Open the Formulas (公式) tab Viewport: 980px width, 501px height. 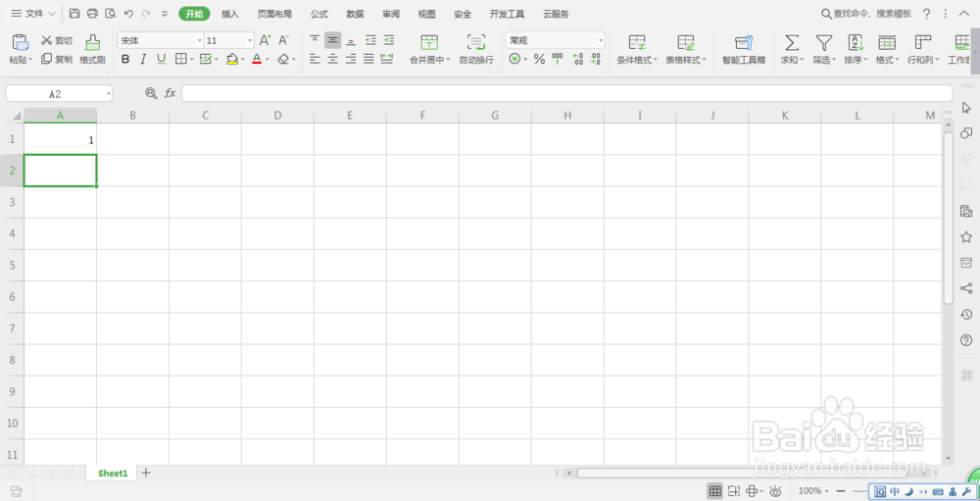coord(318,14)
